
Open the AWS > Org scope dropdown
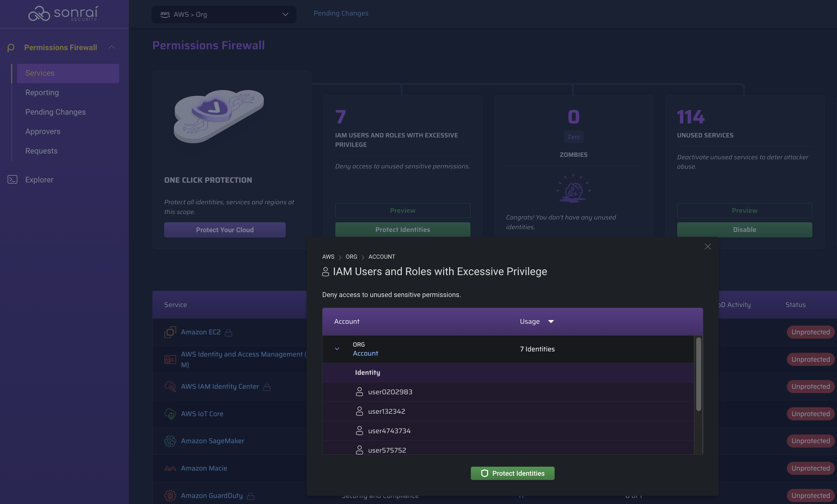tap(224, 14)
